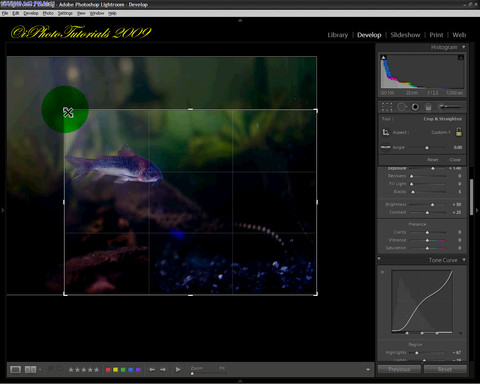The image size is (480, 384).
Task: Open the Develop menu in menu bar
Action: [x=31, y=13]
